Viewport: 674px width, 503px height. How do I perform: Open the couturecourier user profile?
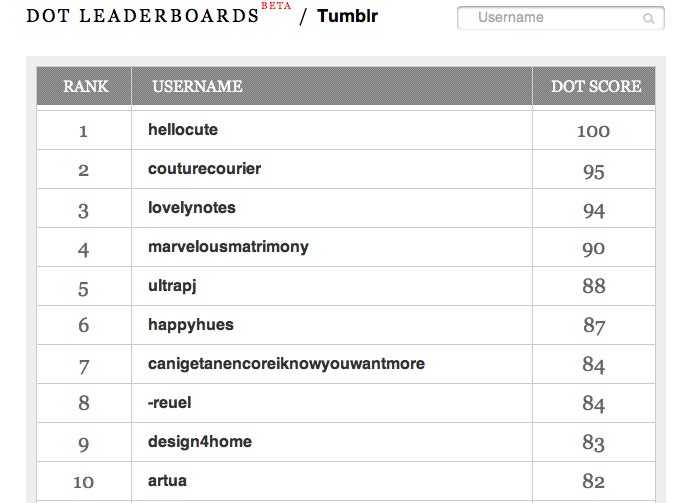pos(204,169)
